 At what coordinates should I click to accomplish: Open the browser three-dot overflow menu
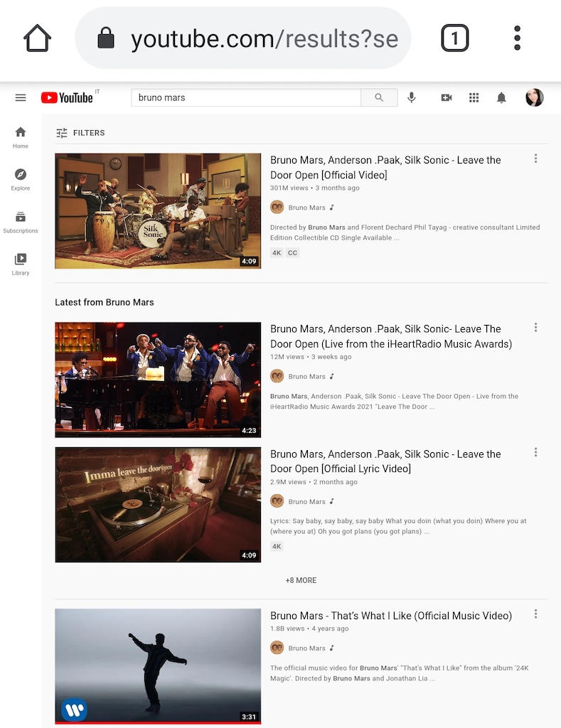pos(518,38)
